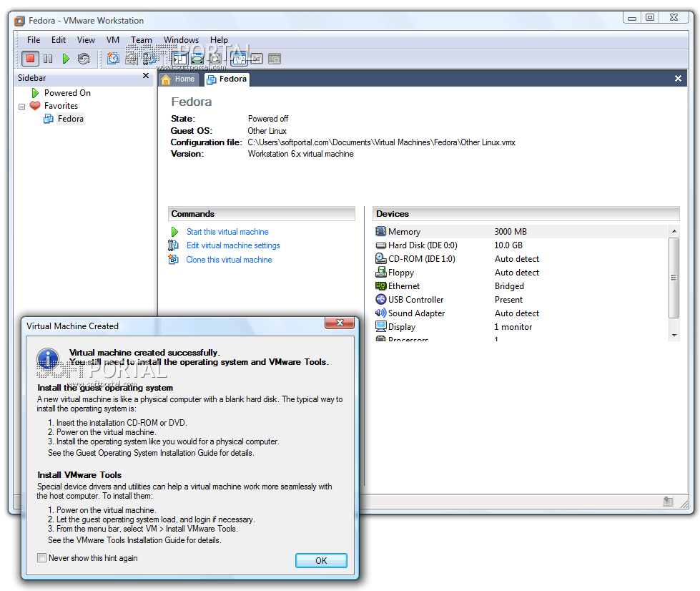Click the green Power On toolbar icon

[66, 59]
